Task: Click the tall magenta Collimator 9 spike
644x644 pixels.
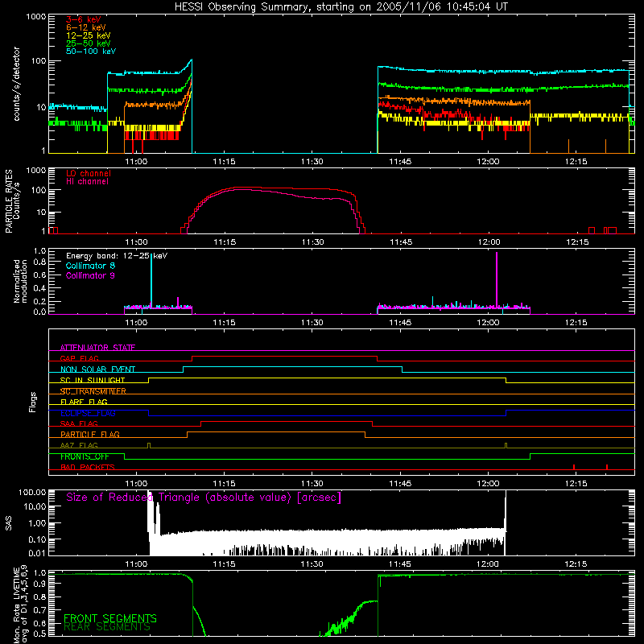Action: coord(497,279)
